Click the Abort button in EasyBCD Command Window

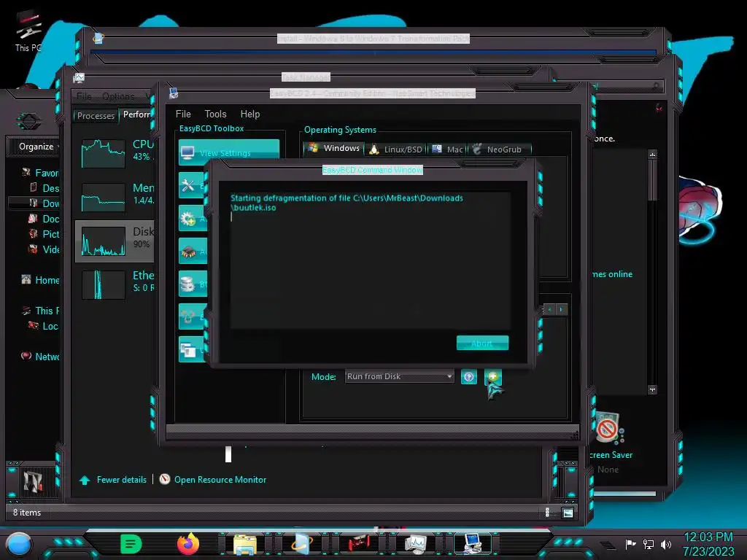click(482, 343)
